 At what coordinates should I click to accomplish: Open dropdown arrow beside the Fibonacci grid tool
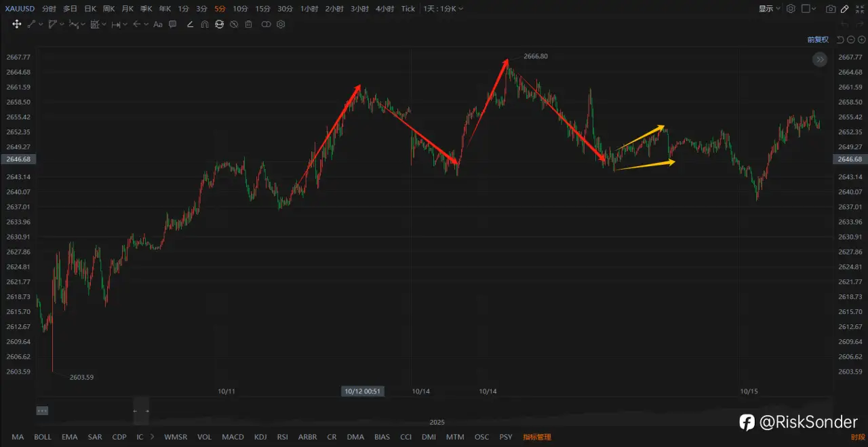tap(104, 24)
